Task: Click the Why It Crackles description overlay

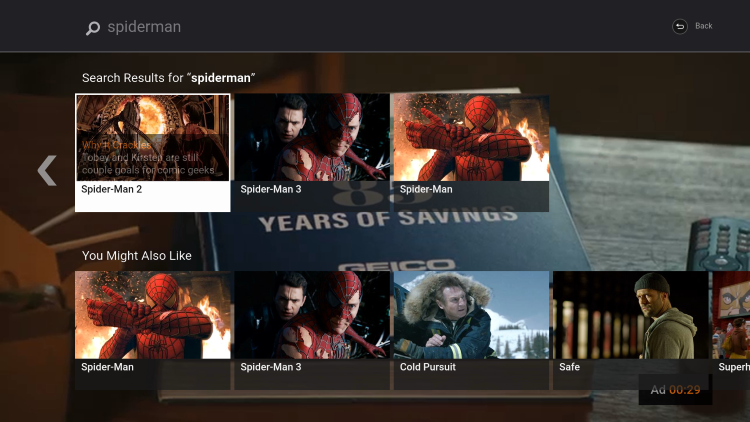Action: coord(149,157)
